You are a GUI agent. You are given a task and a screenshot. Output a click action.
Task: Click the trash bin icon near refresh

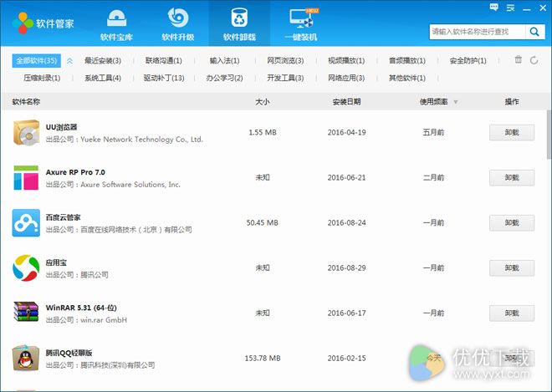(x=519, y=59)
